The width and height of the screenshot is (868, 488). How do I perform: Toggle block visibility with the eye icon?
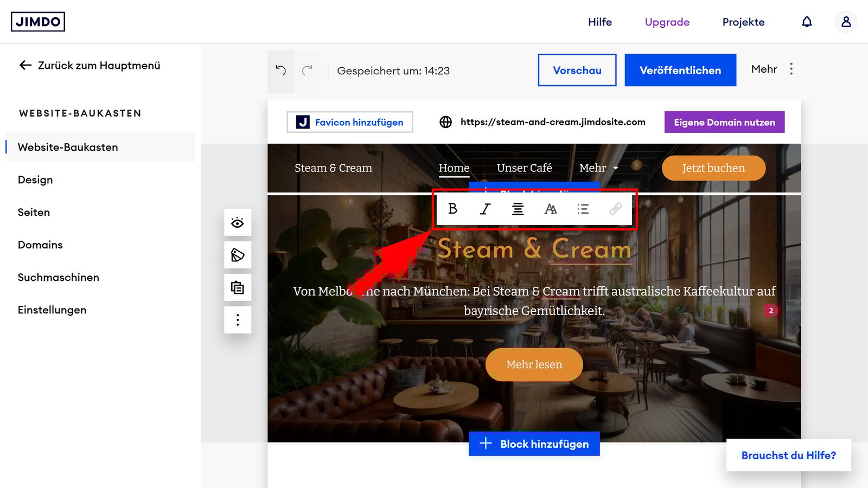(238, 222)
